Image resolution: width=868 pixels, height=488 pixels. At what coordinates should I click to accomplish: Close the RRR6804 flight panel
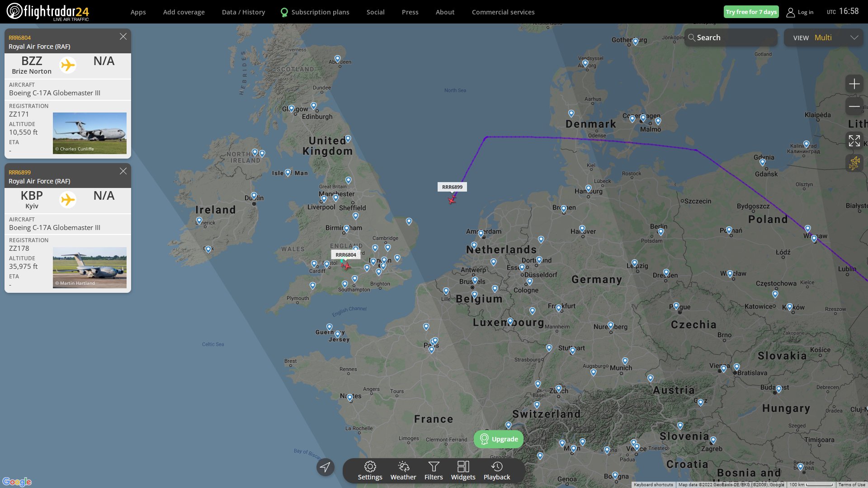[x=123, y=37]
